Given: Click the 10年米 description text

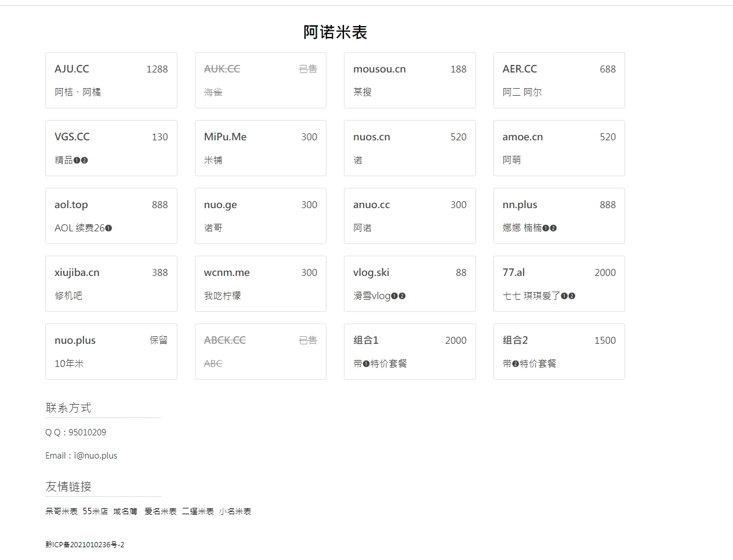Looking at the screenshot, I should (x=69, y=363).
